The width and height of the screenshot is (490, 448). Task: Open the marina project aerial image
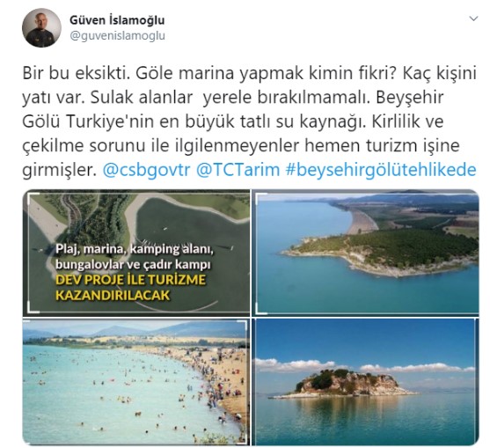[136, 253]
